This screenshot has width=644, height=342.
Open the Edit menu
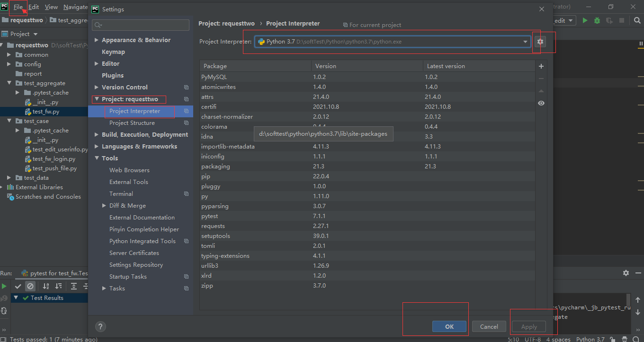pyautogui.click(x=34, y=7)
